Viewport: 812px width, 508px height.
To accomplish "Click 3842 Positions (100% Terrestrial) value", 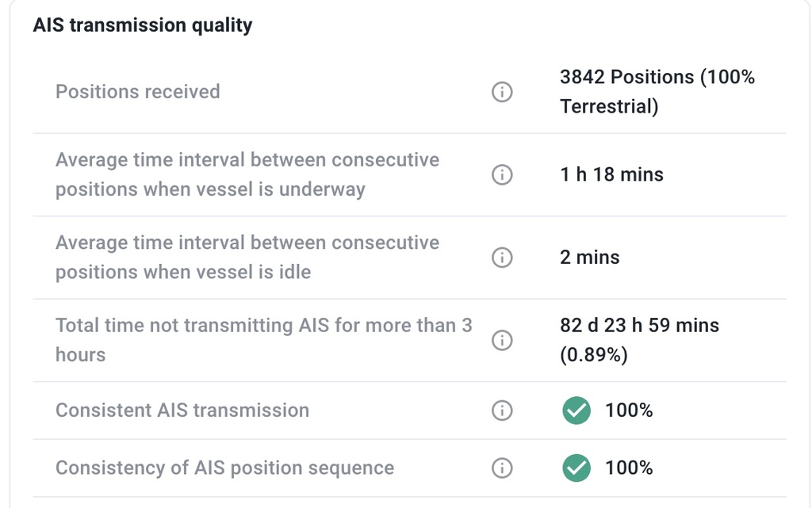I will (x=657, y=92).
